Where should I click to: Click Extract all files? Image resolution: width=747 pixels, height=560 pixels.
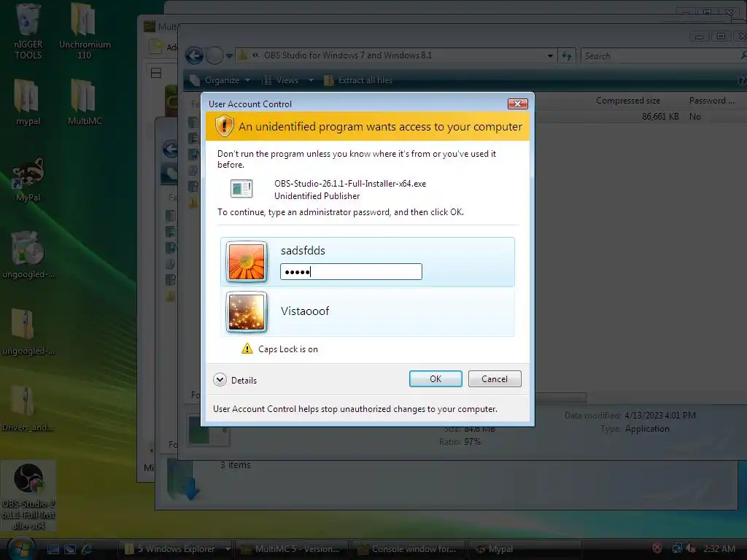click(358, 80)
